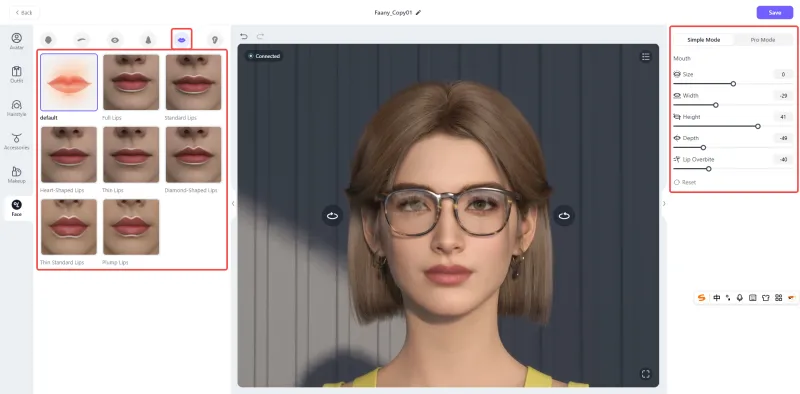
Task: Open the face shape category icon
Action: tap(49, 39)
